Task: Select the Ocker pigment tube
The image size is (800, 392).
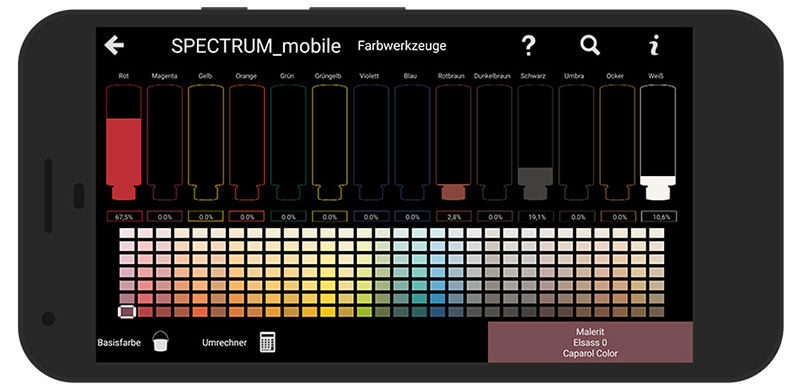Action: [x=618, y=143]
